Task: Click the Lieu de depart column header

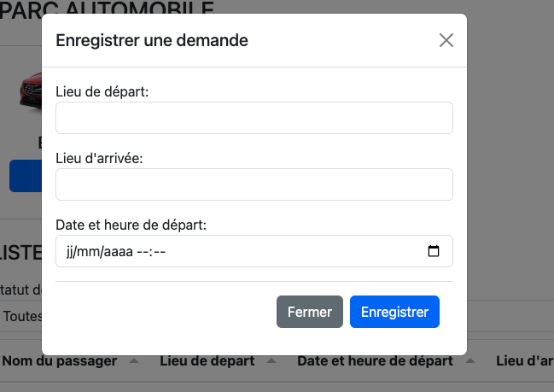Action: (207, 361)
